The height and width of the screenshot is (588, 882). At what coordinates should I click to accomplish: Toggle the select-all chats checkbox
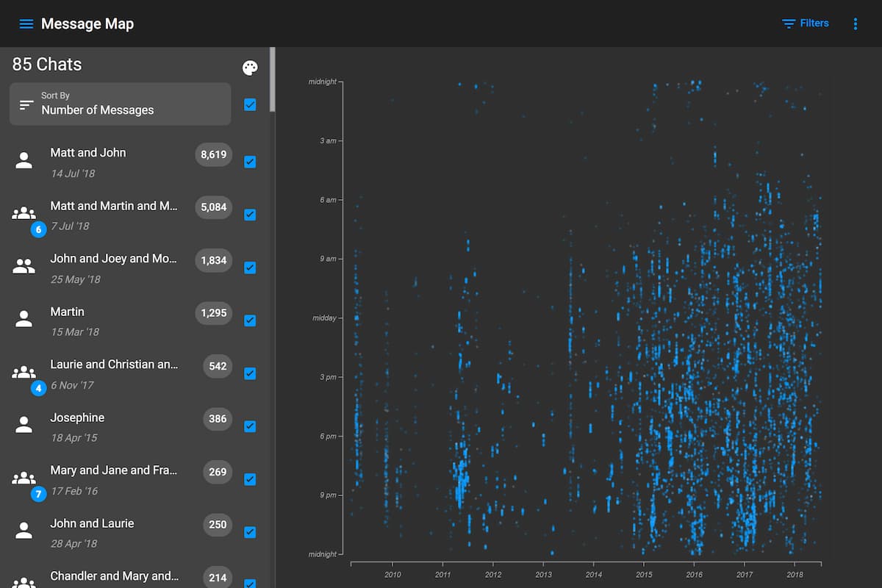[250, 104]
